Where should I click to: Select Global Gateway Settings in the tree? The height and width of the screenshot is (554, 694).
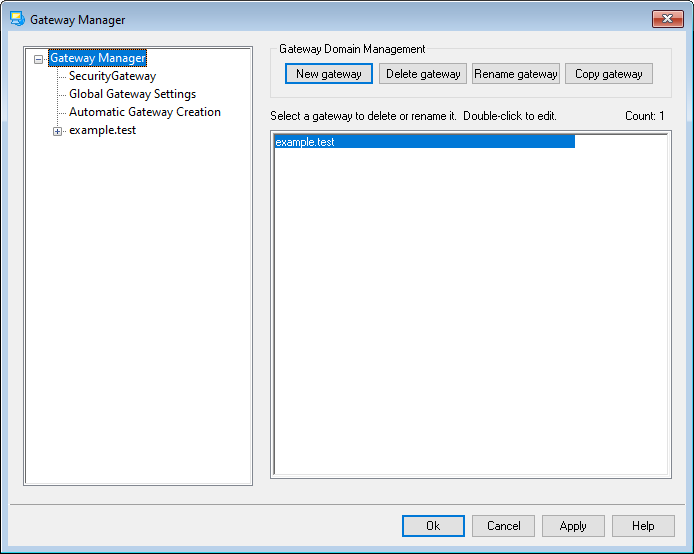pyautogui.click(x=132, y=94)
